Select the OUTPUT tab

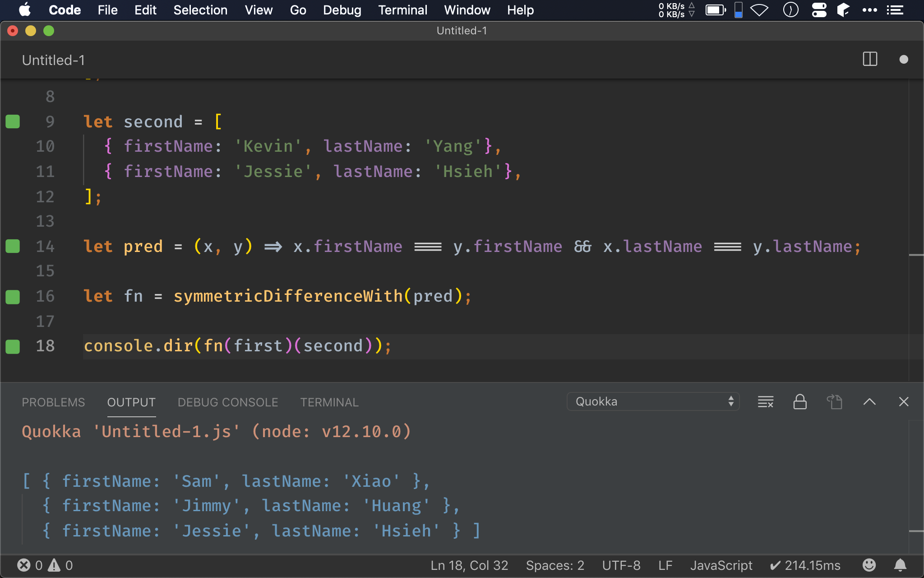coord(131,402)
